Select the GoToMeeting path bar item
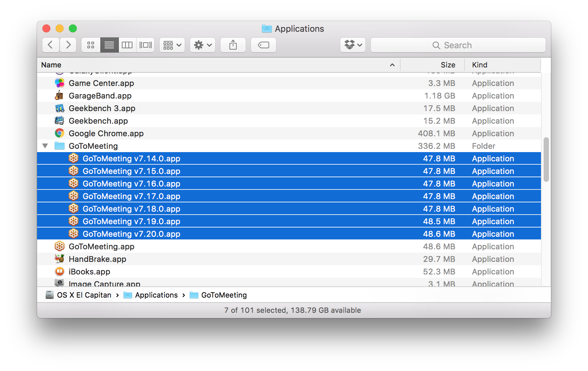 (218, 295)
